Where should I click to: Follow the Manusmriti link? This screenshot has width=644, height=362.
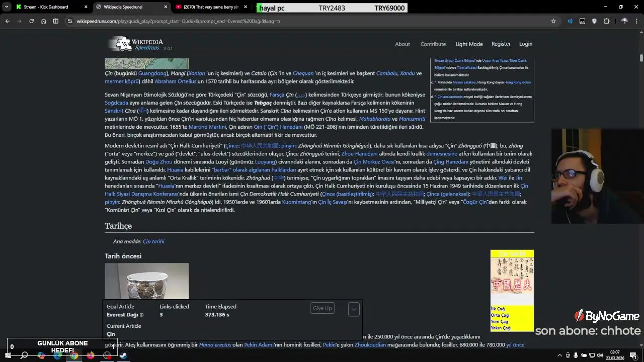[x=412, y=119]
